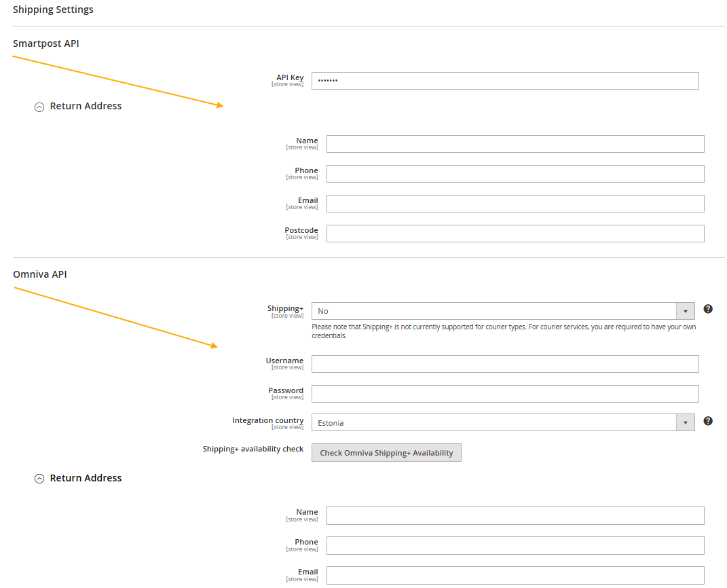Click Omniva return address Phone field
Viewport: 727px width, 588px height.
pos(515,545)
